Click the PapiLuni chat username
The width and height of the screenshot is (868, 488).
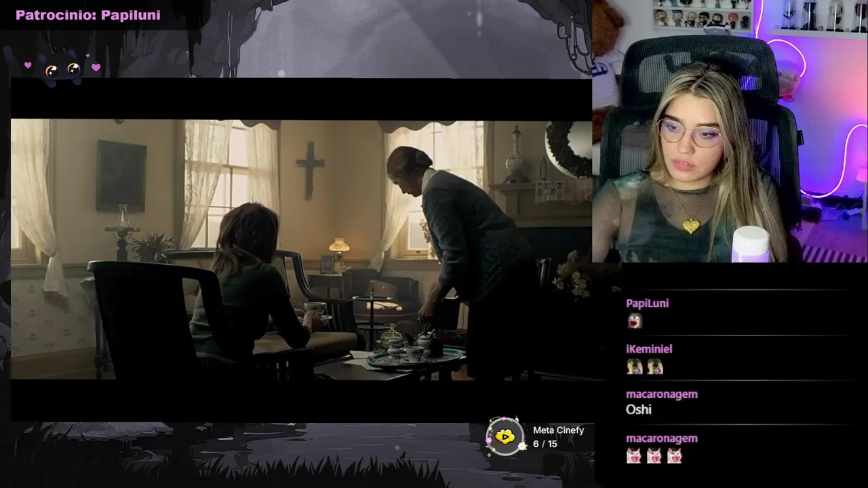(647, 303)
